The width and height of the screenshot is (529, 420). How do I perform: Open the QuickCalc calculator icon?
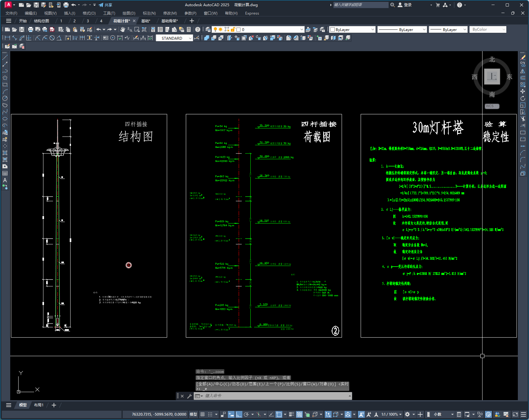tap(189, 29)
